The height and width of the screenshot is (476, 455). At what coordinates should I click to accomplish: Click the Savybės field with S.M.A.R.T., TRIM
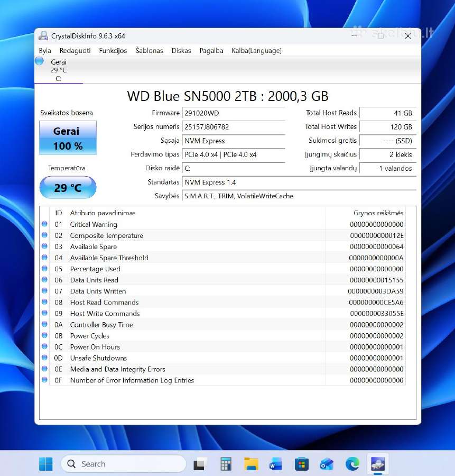pyautogui.click(x=299, y=196)
